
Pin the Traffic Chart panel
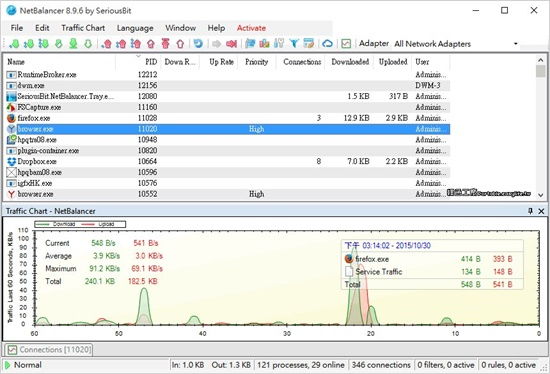click(x=530, y=211)
